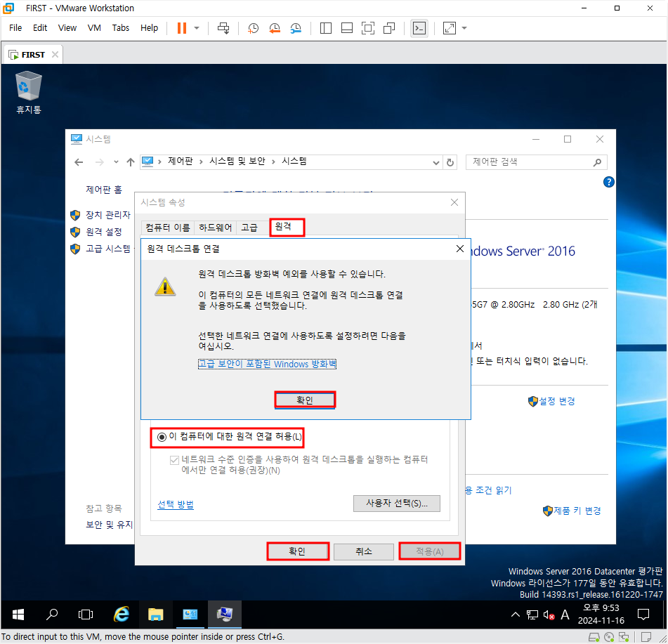
Task: Open taskbar search
Action: pyautogui.click(x=52, y=615)
